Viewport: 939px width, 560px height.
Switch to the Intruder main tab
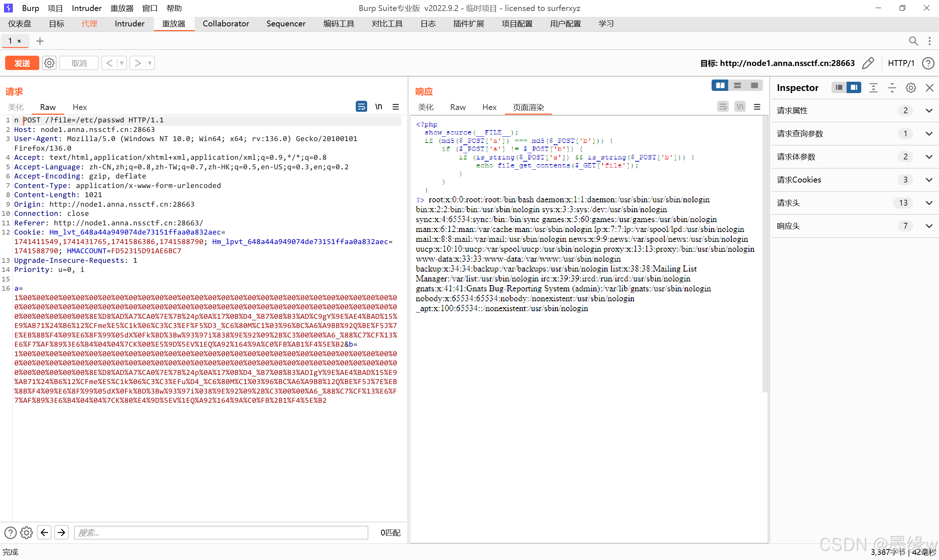tap(129, 24)
